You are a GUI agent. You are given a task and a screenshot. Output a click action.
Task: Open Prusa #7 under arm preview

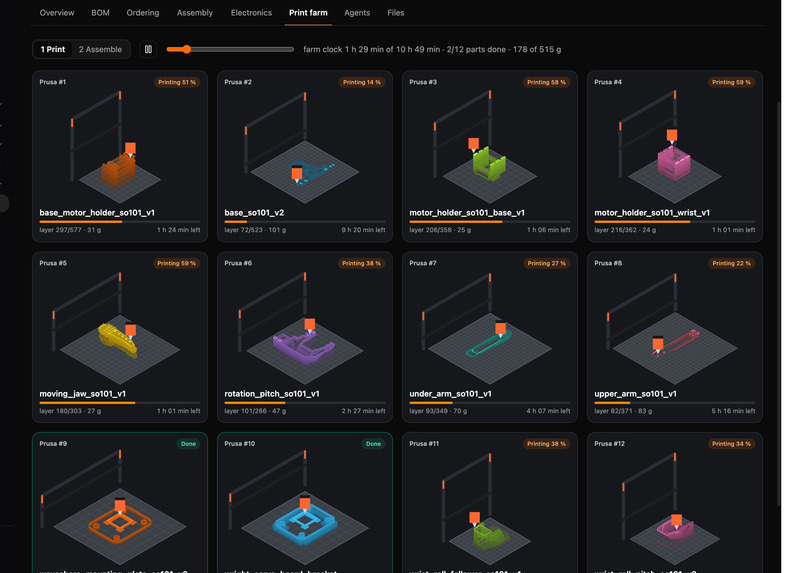click(490, 327)
